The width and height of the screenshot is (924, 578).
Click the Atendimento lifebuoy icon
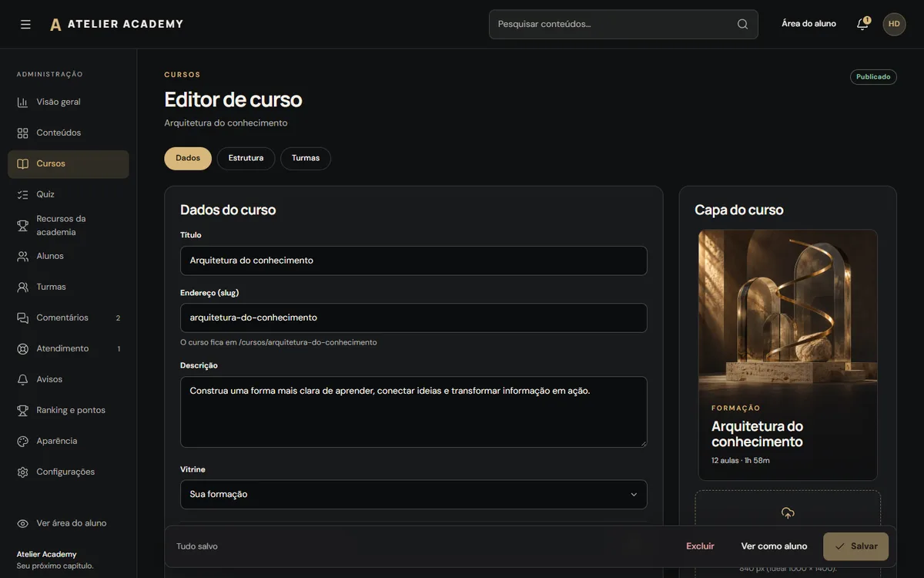point(22,348)
